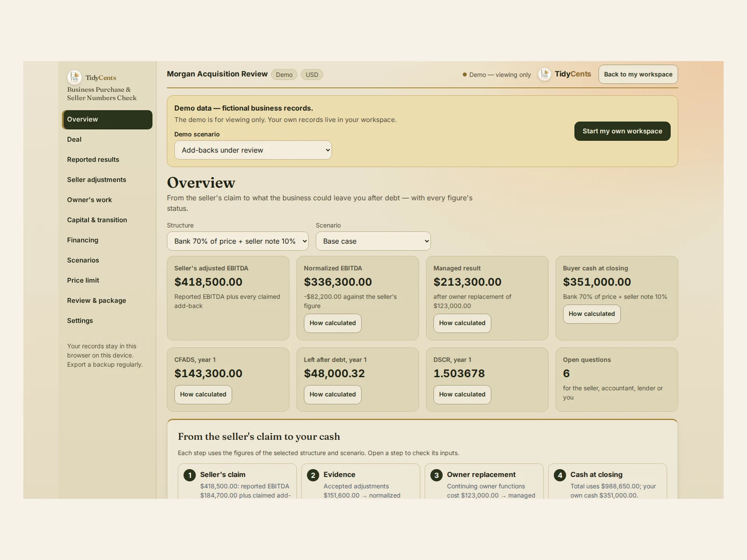Viewport: 747px width, 560px height.
Task: Show how CFADS year 1 is calculated
Action: 203,395
